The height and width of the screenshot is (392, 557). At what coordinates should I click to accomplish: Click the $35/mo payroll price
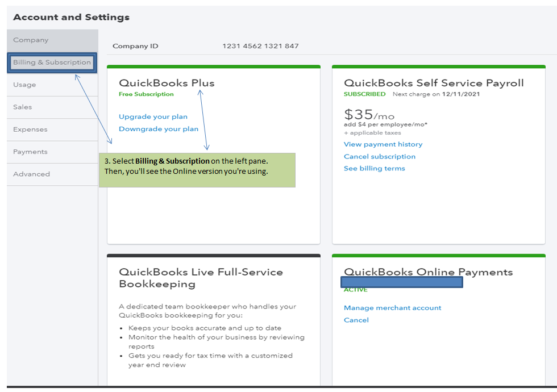[x=369, y=115]
